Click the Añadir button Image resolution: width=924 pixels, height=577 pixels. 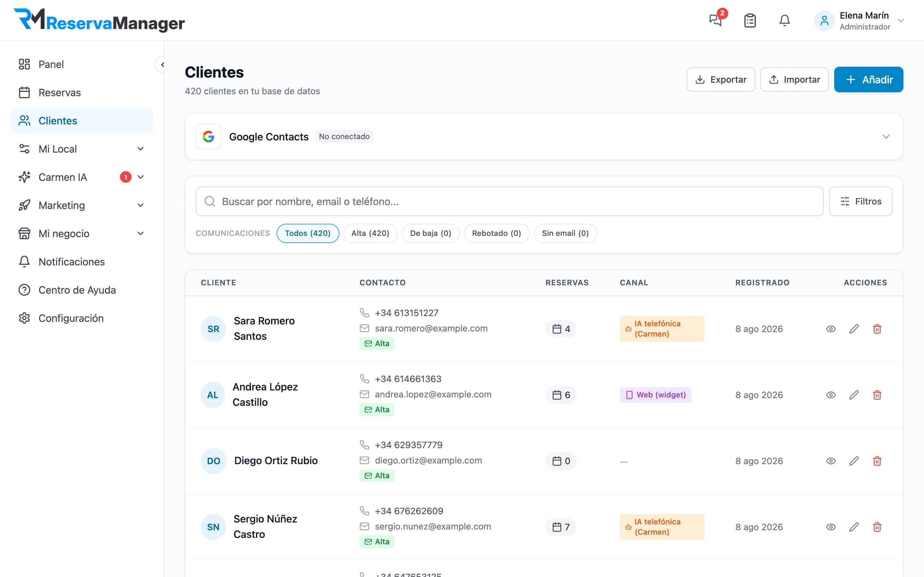[868, 79]
